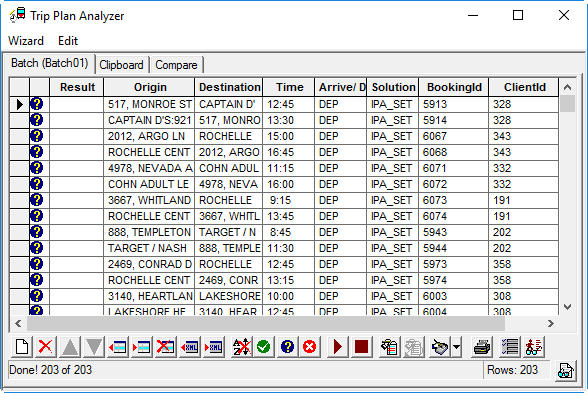The height and width of the screenshot is (393, 588).
Task: Click the question mark status icon in row 6073
Action: [37, 200]
